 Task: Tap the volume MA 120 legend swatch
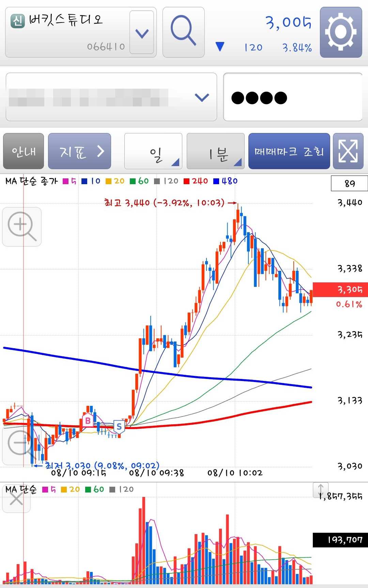(x=112, y=490)
